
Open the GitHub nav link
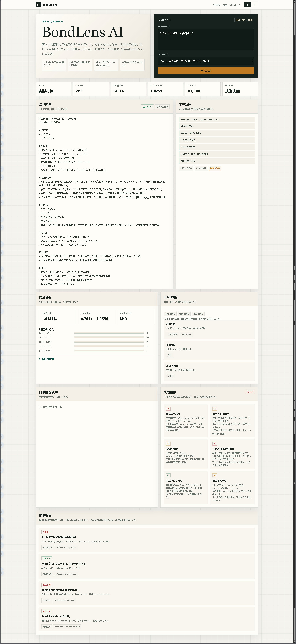click(x=233, y=5)
